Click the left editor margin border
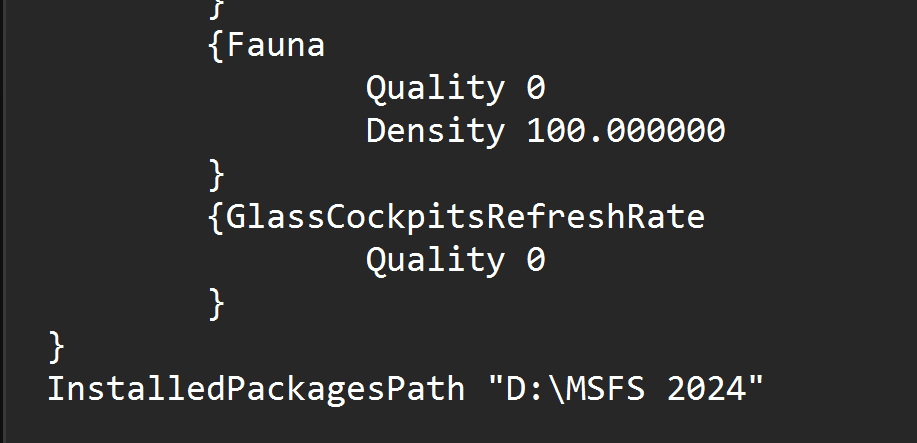 coord(3,221)
